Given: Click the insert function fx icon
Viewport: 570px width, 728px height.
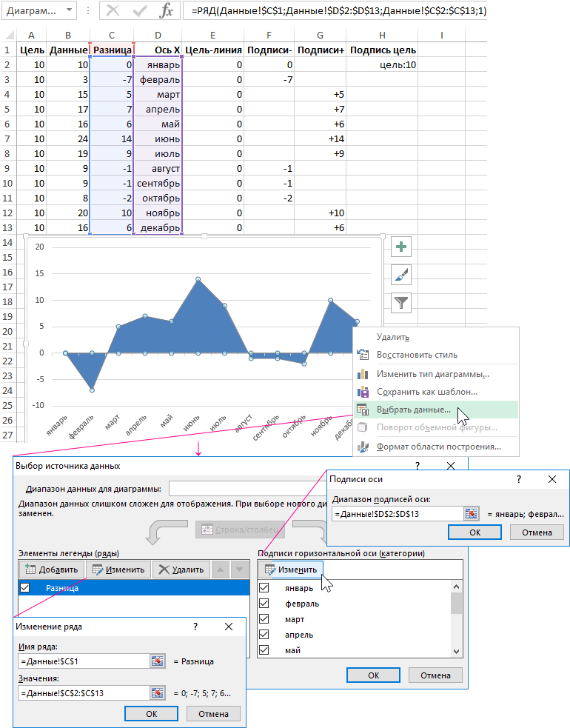Looking at the screenshot, I should click(x=167, y=11).
